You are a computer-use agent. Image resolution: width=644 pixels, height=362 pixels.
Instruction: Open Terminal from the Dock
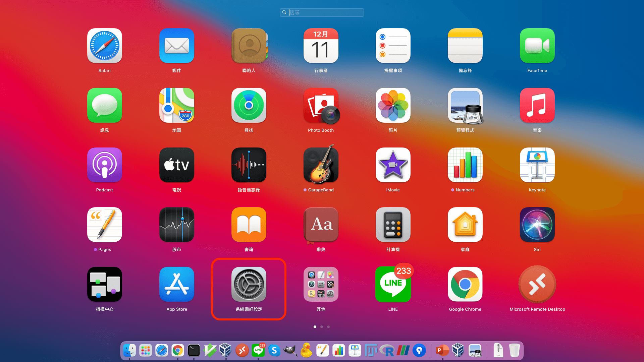(x=194, y=351)
